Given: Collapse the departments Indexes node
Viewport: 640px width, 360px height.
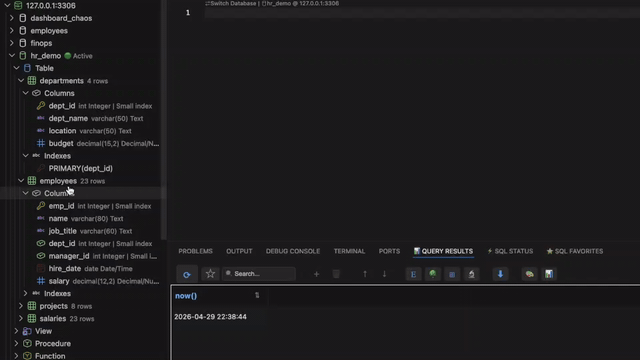Looking at the screenshot, I should click(x=25, y=156).
